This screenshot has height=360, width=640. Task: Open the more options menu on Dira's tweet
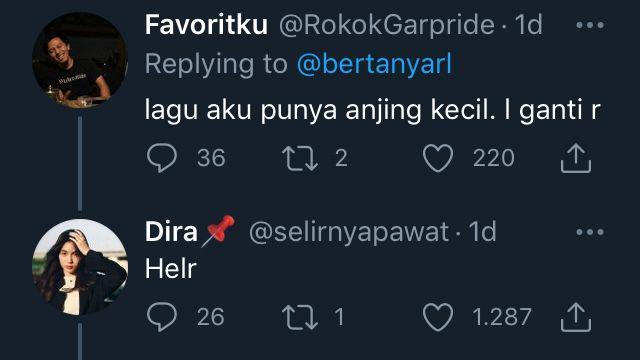pyautogui.click(x=590, y=232)
